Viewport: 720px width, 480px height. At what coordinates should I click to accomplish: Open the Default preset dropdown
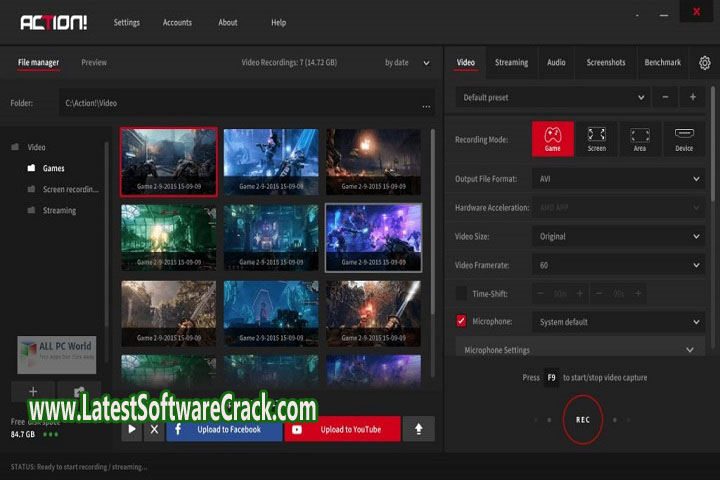tap(553, 97)
